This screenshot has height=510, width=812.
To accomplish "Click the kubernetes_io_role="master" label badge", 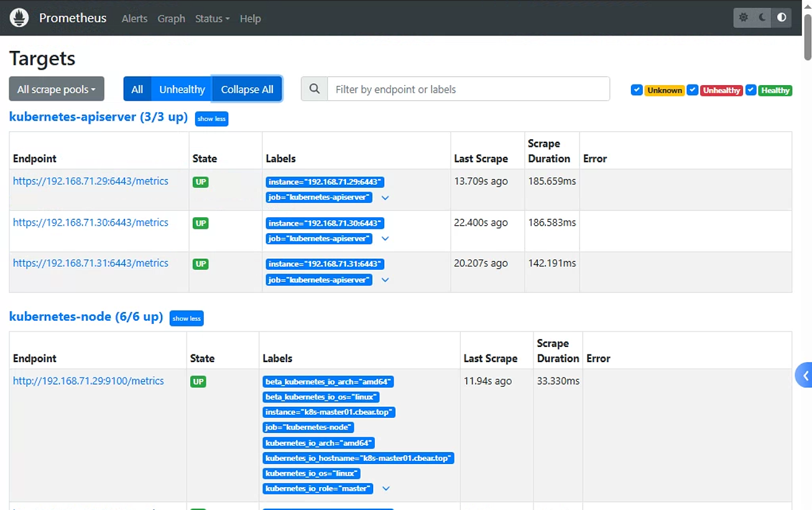I will 318,489.
